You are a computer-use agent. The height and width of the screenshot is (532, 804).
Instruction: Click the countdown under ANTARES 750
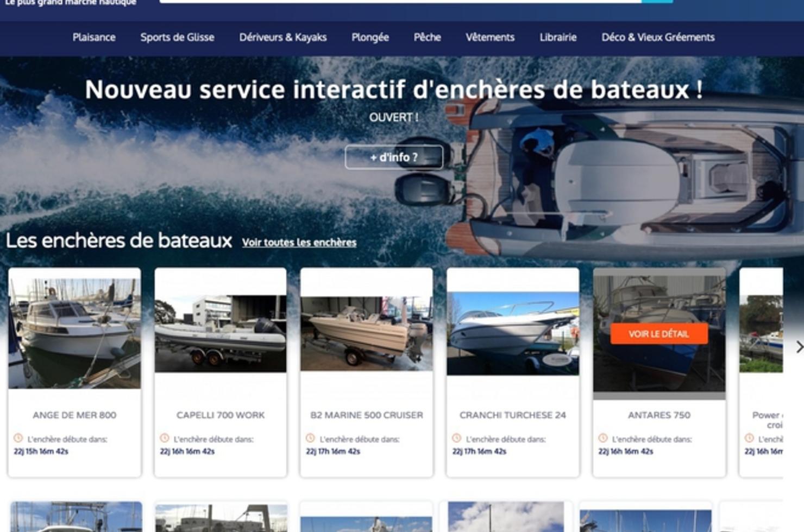pos(626,452)
